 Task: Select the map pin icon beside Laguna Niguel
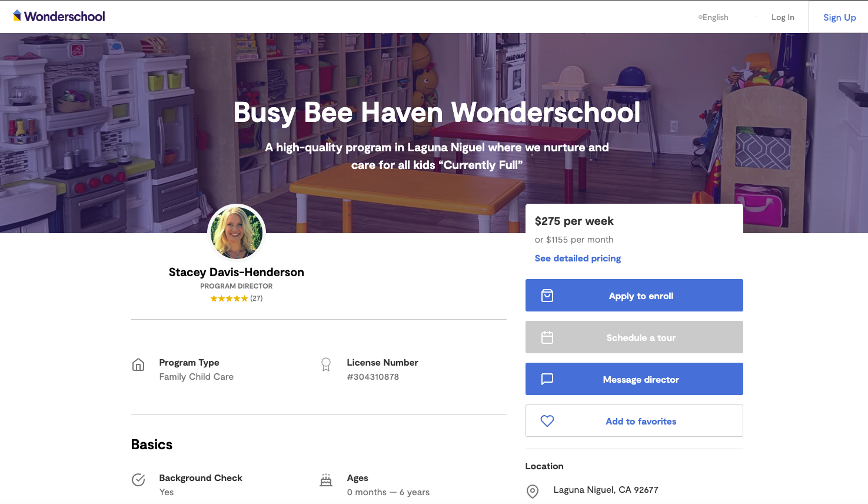pos(533,491)
